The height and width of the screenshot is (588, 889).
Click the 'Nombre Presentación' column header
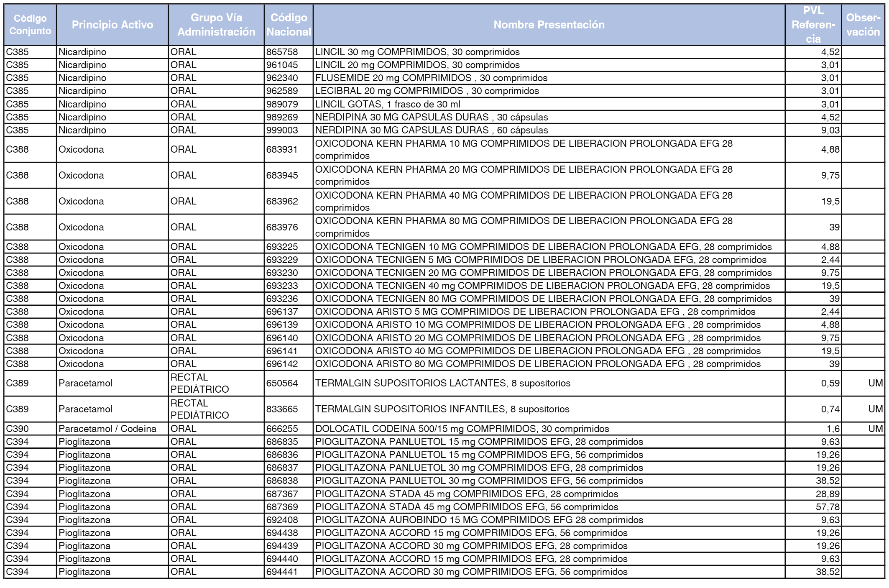pyautogui.click(x=549, y=25)
